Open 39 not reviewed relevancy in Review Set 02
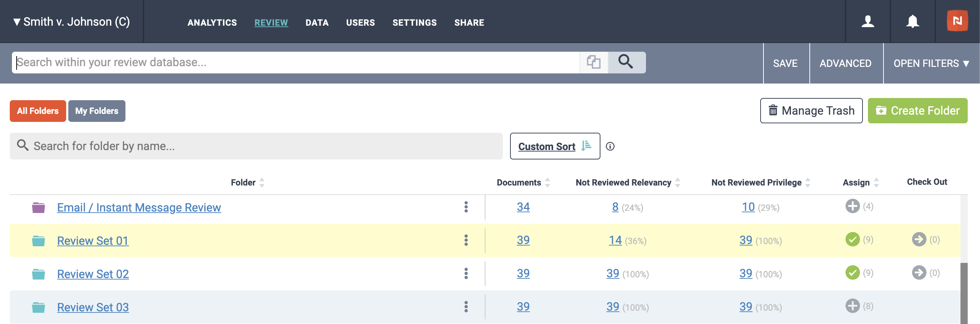Screen dimensions: 980x324 pos(612,273)
